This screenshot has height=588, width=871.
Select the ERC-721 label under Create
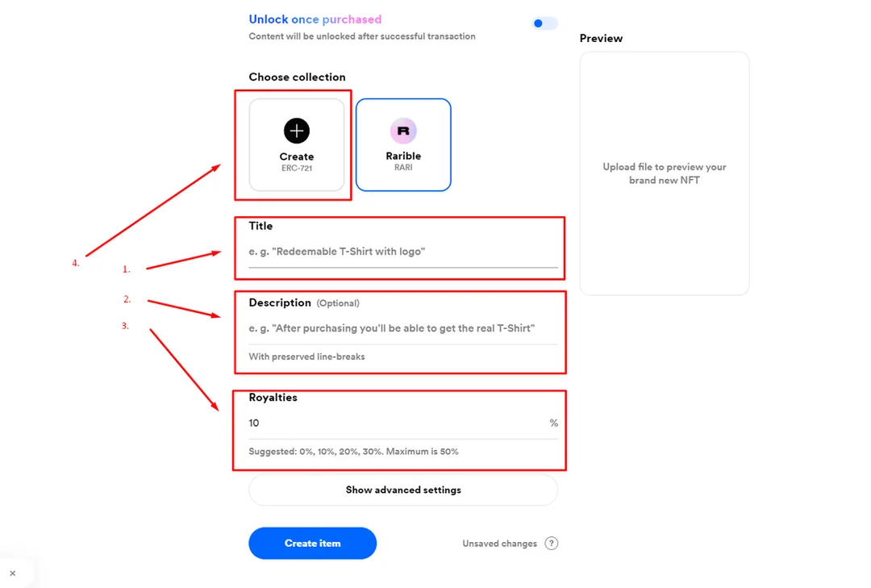coord(297,169)
